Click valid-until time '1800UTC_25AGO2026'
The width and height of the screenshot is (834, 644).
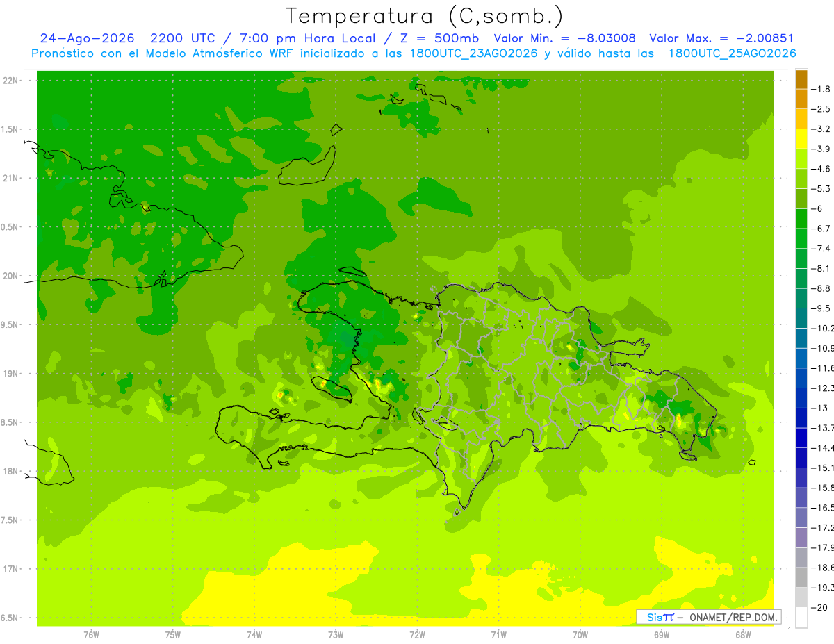732,53
